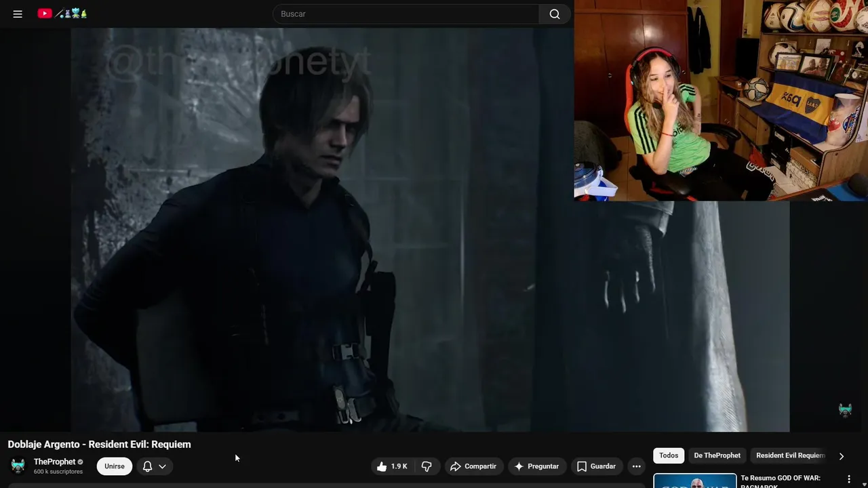
Task: Show more filter chips with right arrow
Action: 842,456
